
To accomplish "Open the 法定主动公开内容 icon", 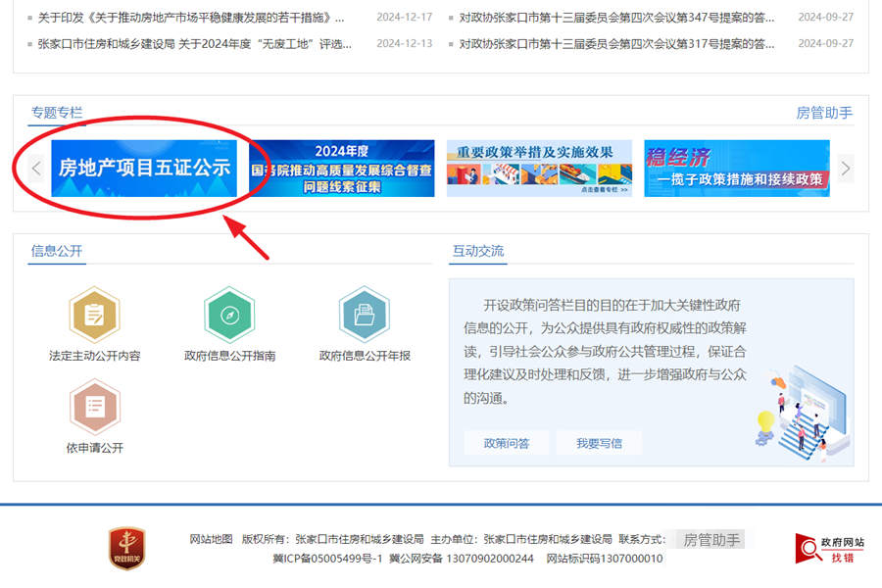I will (x=94, y=316).
